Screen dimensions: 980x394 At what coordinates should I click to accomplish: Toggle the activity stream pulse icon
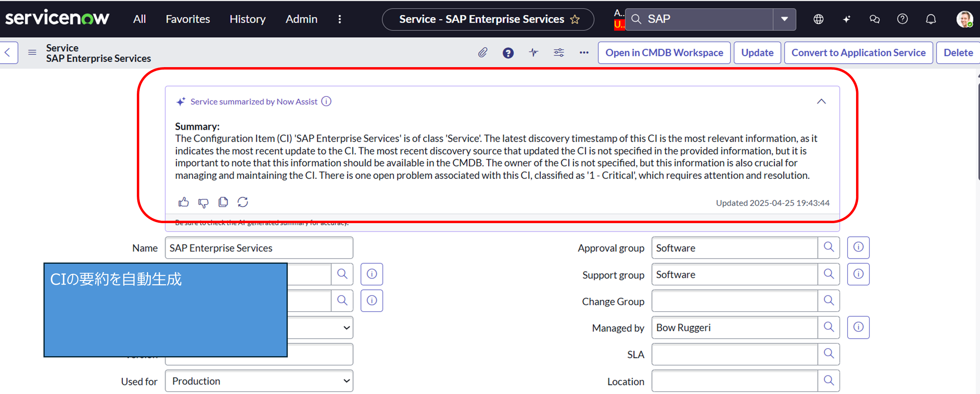click(534, 52)
